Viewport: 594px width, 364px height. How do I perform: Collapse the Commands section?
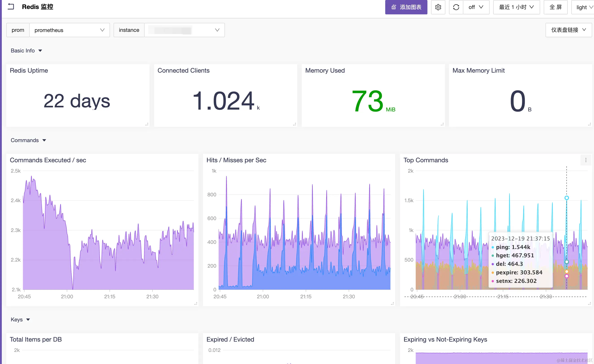pyautogui.click(x=28, y=140)
